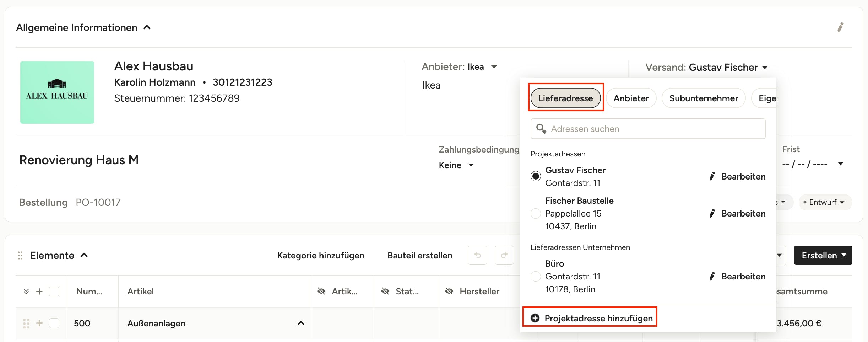Select the Büro address radio button

point(536,276)
